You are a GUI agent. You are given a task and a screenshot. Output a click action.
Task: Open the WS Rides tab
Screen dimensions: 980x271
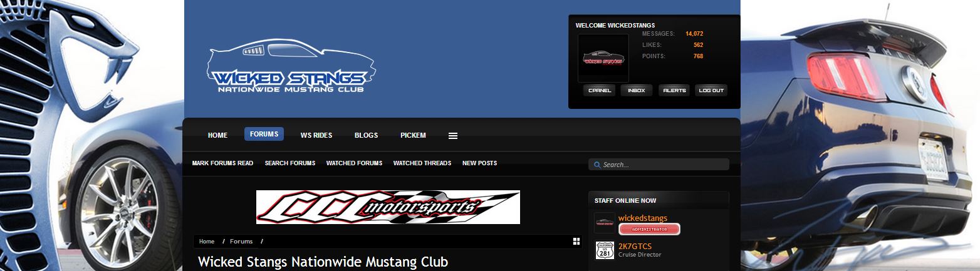(x=316, y=135)
